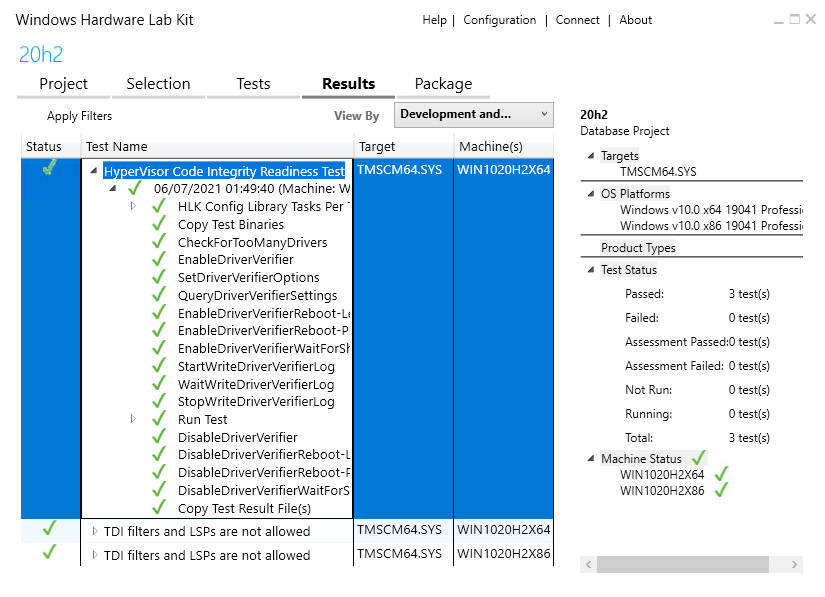Screen dimensions: 825x597
Task: Expand the TDI filters row for WIN1020H2X86
Action: click(x=95, y=554)
